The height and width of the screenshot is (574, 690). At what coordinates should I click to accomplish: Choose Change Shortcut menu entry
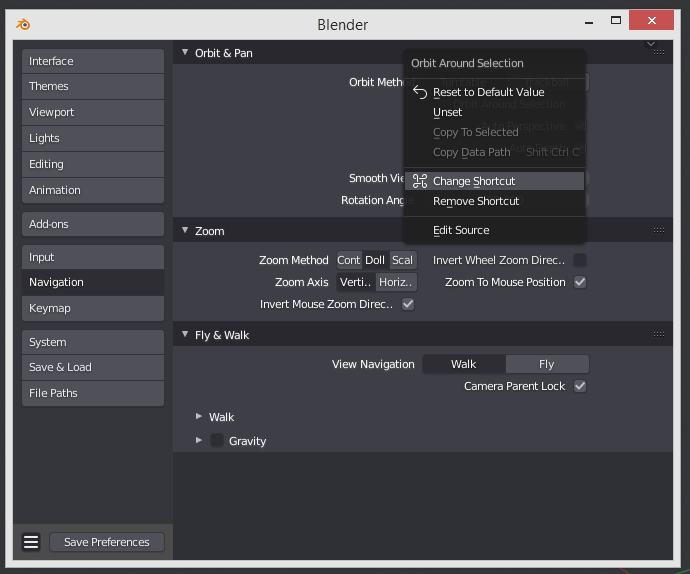(x=495, y=181)
